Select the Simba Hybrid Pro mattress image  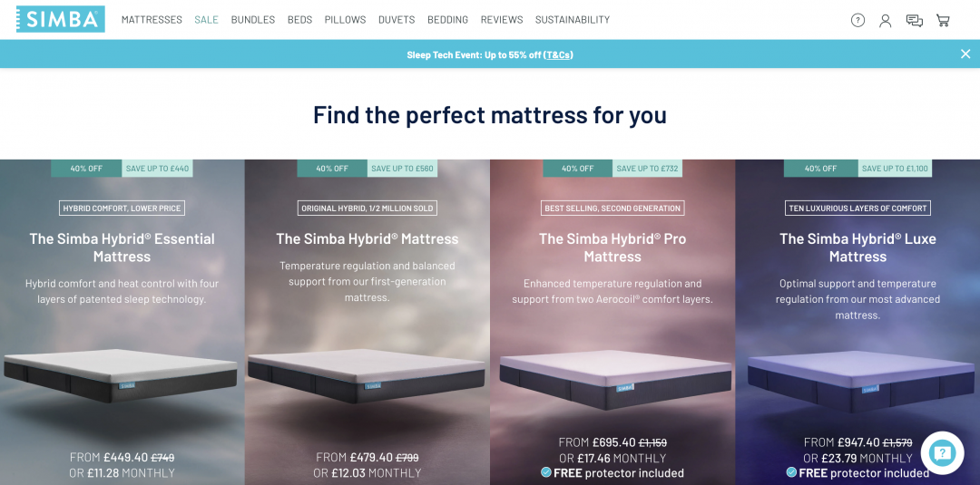coord(615,379)
